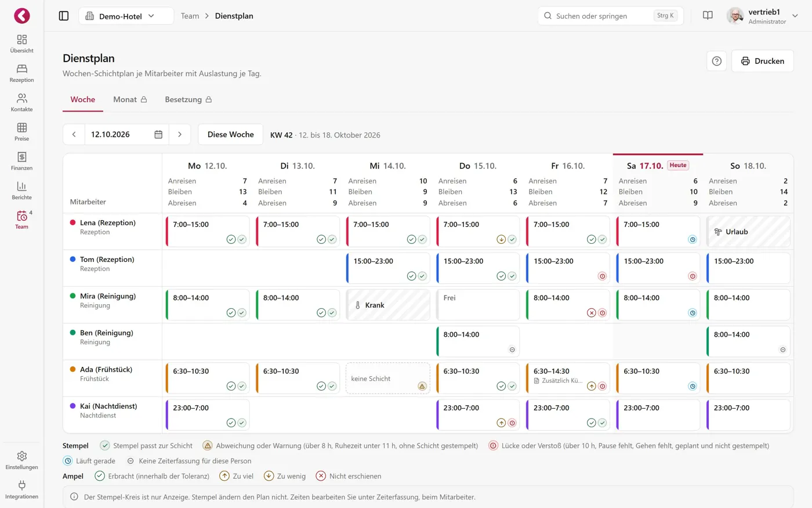Select the Team sidebar icon
The width and height of the screenshot is (812, 508).
21,216
